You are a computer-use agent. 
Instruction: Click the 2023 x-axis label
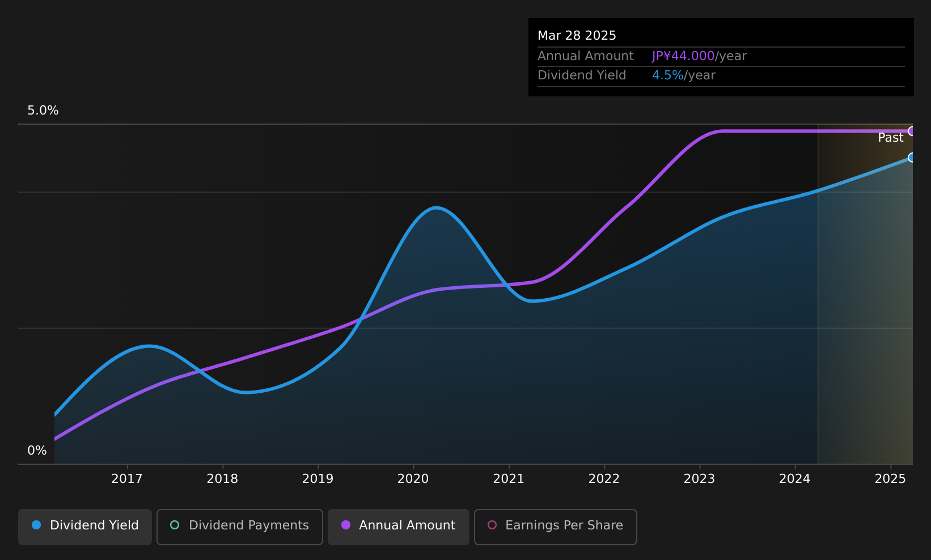tap(699, 479)
